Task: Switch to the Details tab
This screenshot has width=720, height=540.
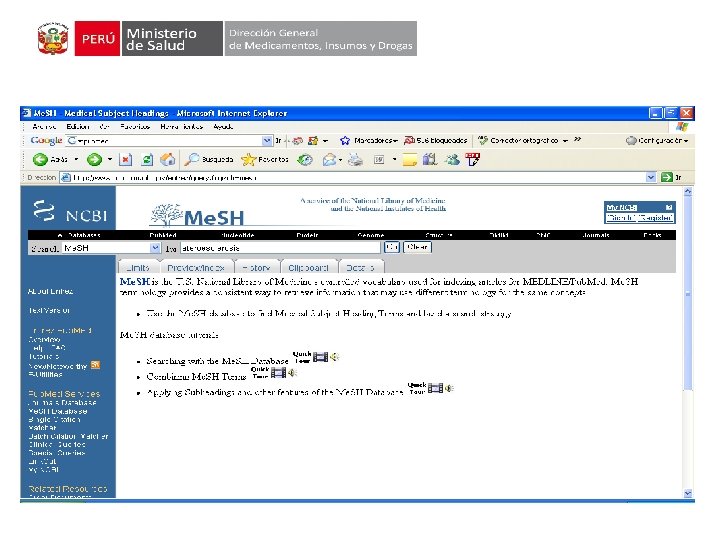Action: point(360,267)
